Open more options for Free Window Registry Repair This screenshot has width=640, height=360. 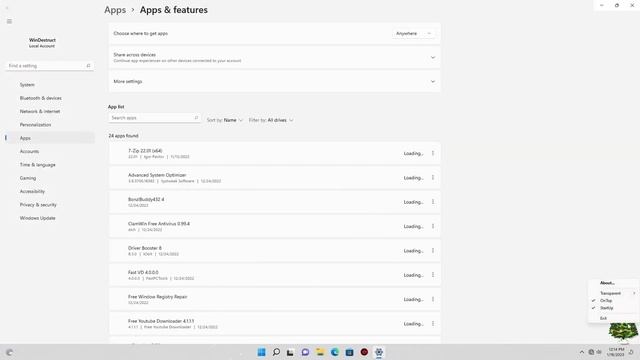[433, 299]
